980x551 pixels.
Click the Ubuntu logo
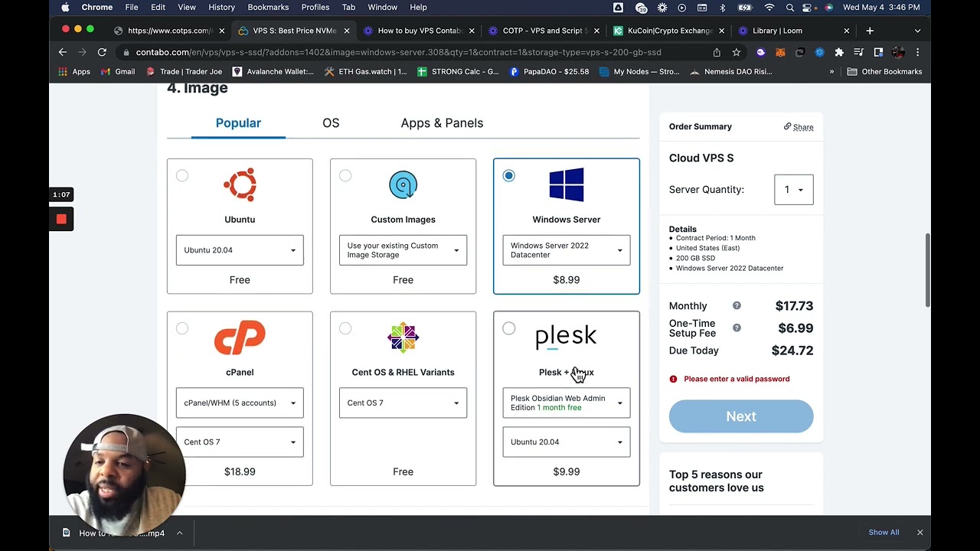(x=240, y=185)
